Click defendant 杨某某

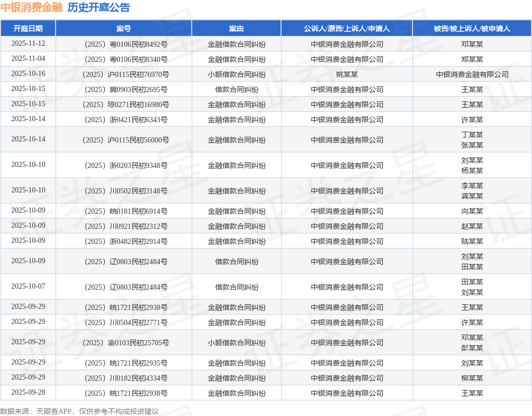[472, 171]
